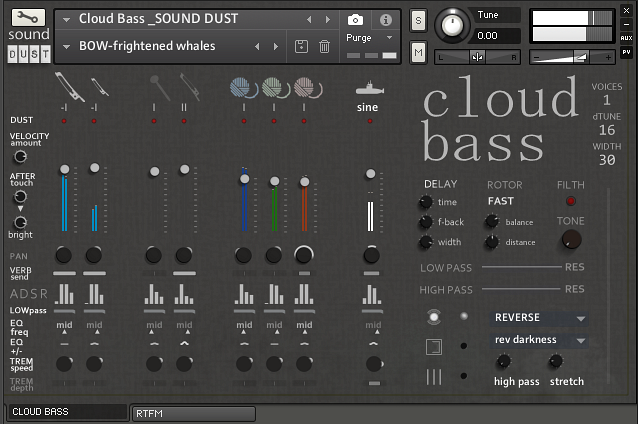Go to previous instrument with left arrow
This screenshot has height=424, width=638.
(309, 20)
